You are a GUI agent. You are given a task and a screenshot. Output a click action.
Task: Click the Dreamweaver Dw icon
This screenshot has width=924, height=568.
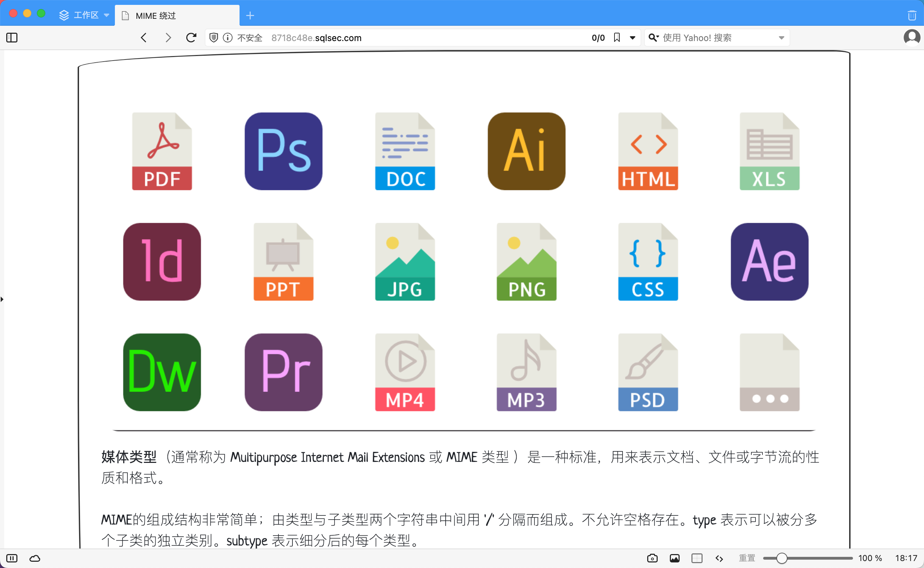point(162,372)
